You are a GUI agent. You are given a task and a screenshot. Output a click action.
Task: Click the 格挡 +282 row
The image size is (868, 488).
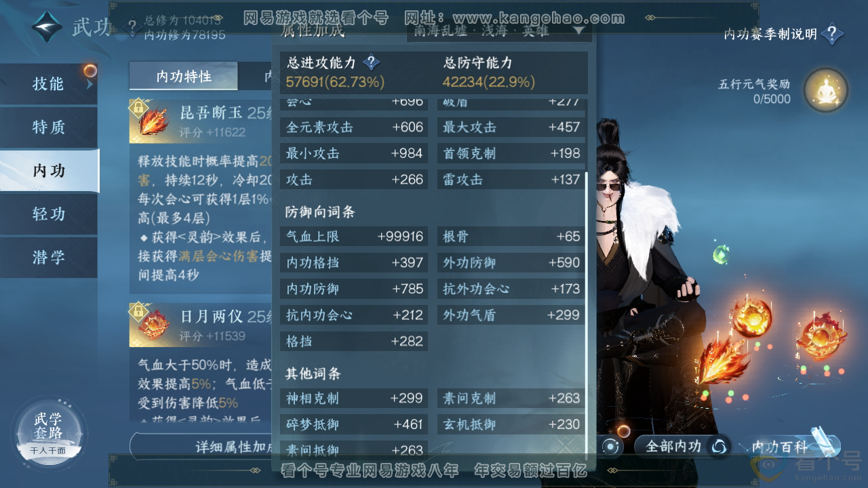pos(354,341)
